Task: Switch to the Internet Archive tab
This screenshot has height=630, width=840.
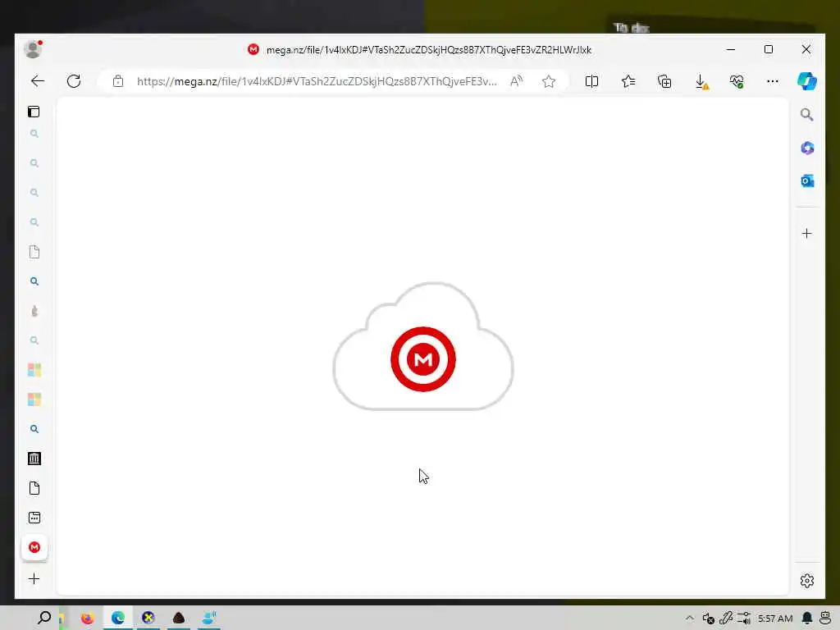Action: 34,459
